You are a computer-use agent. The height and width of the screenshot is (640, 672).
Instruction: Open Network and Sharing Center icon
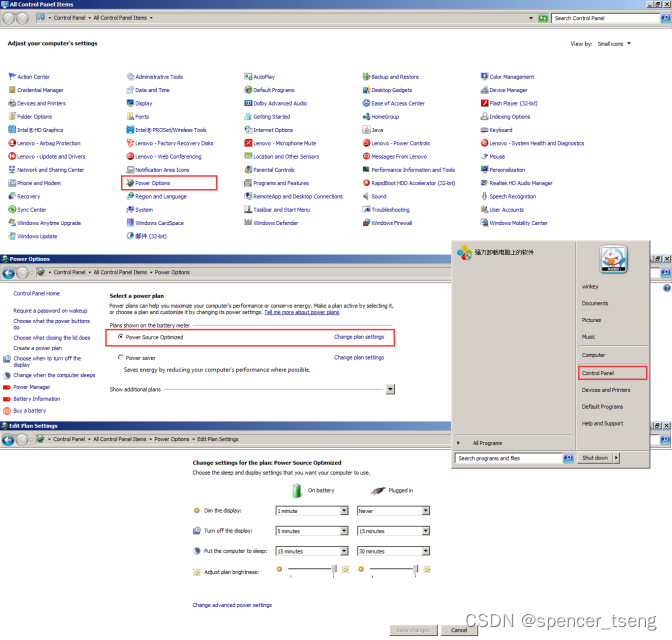pyautogui.click(x=12, y=170)
